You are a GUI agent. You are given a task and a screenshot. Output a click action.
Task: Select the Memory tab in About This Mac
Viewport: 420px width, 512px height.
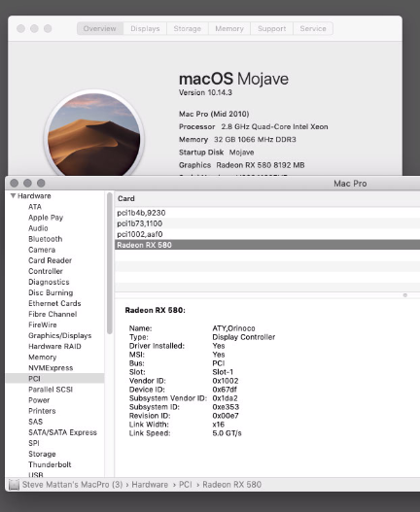(229, 29)
